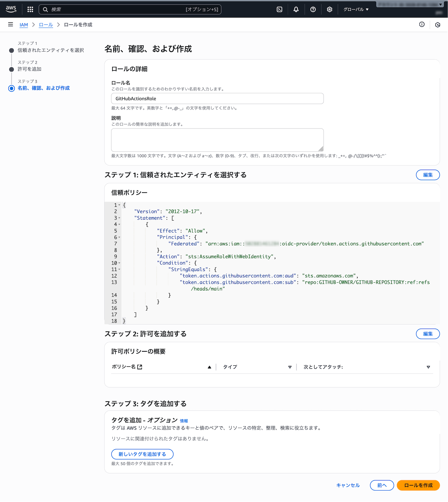The width and height of the screenshot is (448, 502).
Task: Launch CloudShell from the top bar
Action: 279,9
